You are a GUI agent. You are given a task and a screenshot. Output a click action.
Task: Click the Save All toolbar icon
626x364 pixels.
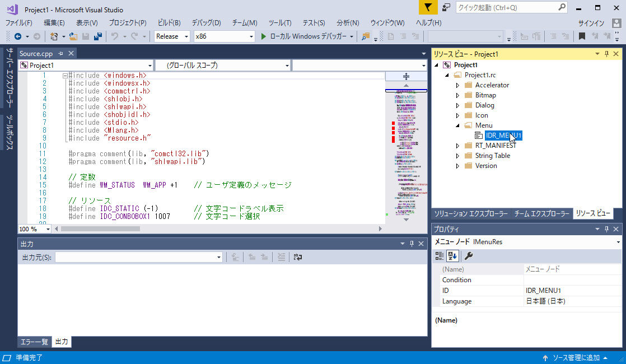[98, 36]
